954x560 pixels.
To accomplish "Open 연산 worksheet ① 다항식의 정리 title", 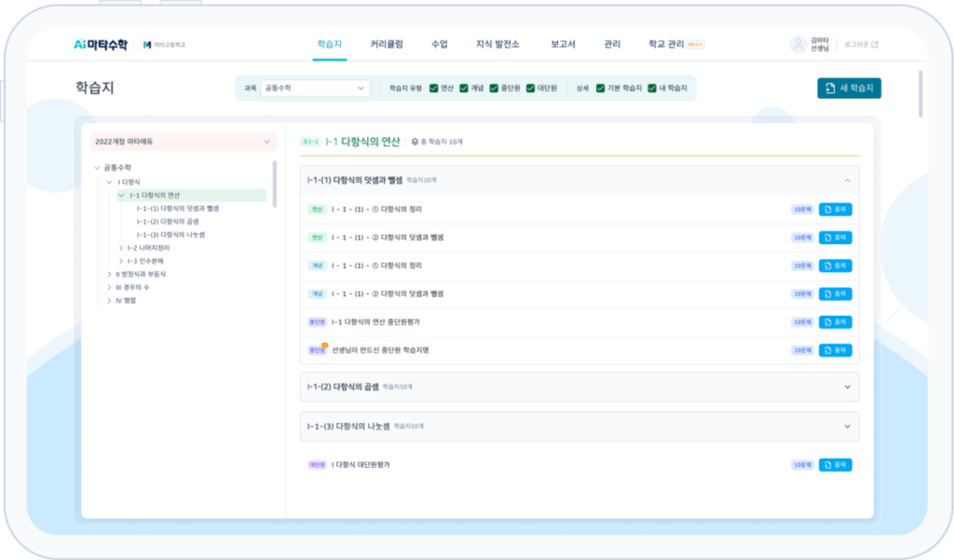I will coord(376,210).
